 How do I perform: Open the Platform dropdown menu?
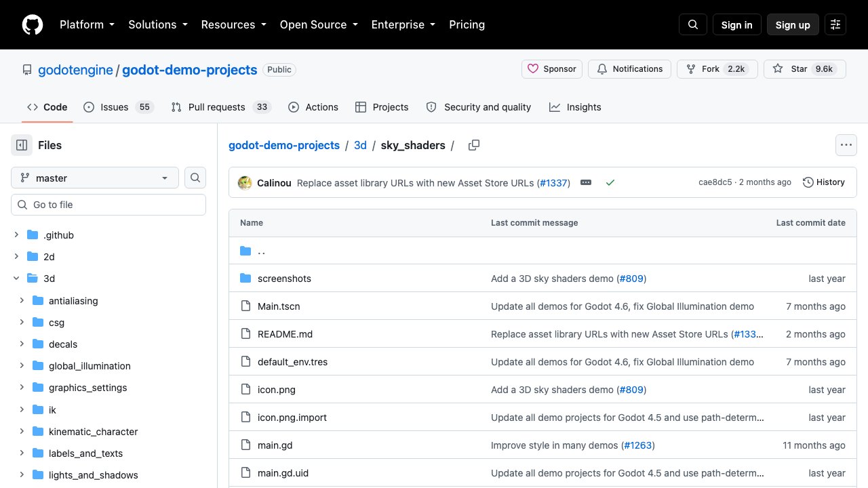(87, 24)
